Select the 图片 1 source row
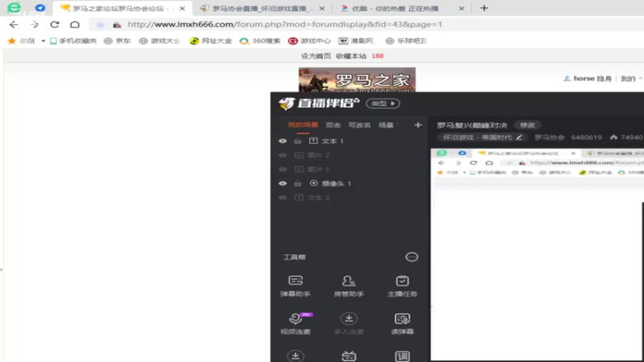 pos(349,170)
